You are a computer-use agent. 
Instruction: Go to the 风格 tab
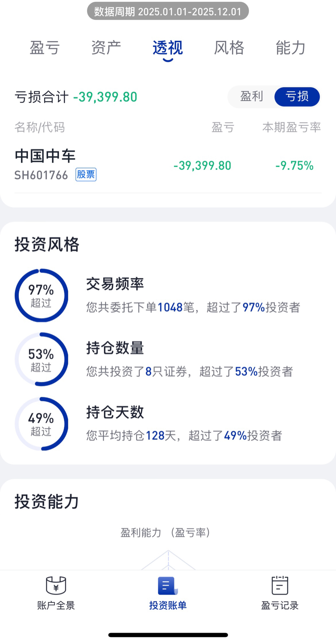[x=229, y=47]
